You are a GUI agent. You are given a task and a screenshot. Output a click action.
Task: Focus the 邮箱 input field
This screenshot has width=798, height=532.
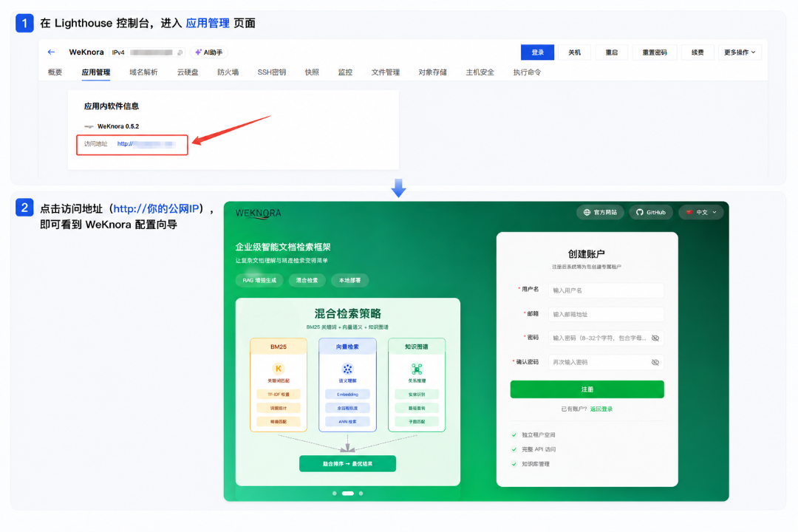[x=606, y=314]
